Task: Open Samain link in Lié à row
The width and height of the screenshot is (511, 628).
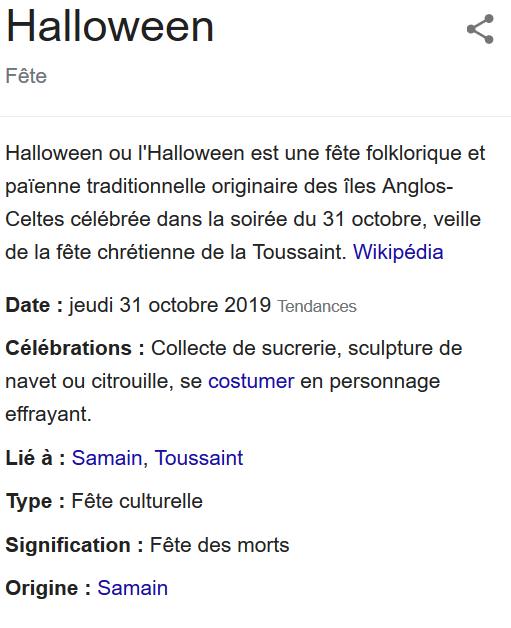Action: 107,458
